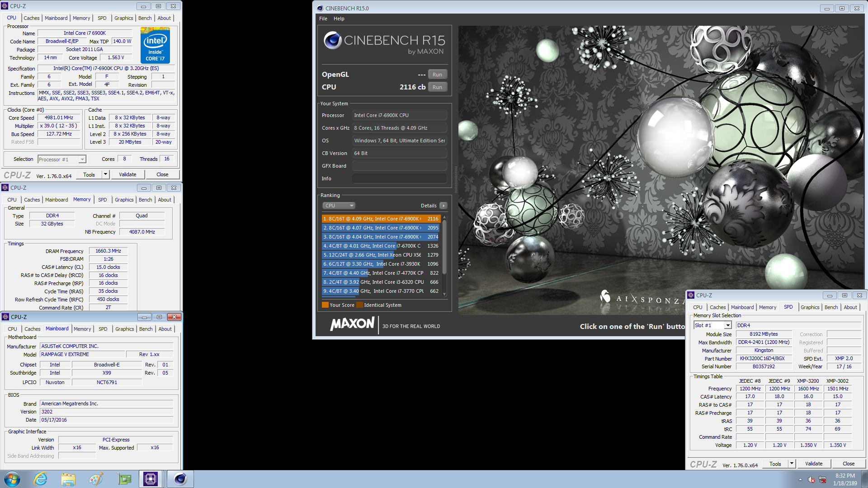The image size is (868, 488).
Task: Select the Cinebench taskbar icon
Action: (180, 479)
